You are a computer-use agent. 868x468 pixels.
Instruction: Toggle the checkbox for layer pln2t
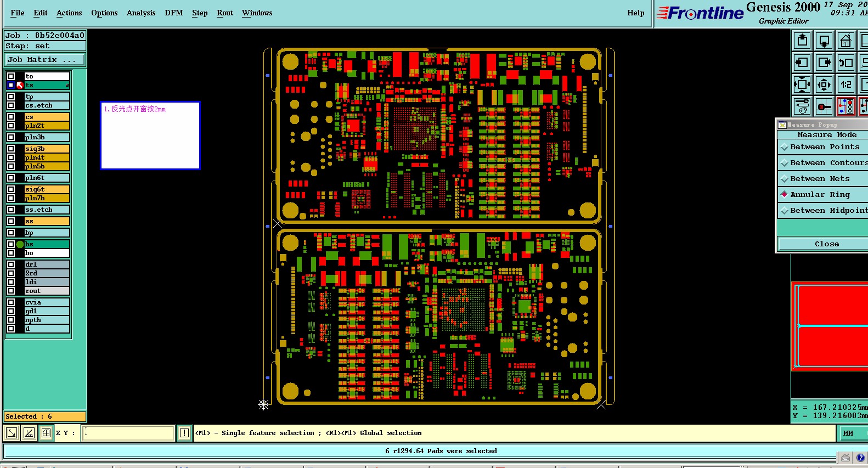11,126
